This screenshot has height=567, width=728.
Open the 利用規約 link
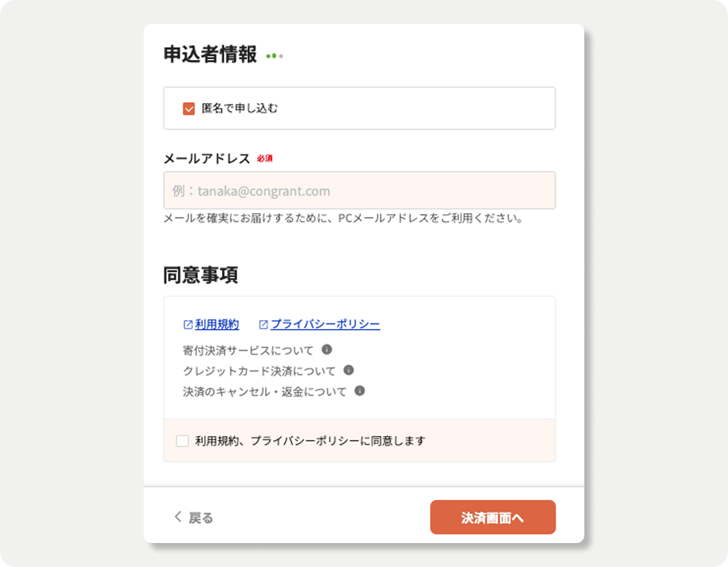[x=217, y=324]
